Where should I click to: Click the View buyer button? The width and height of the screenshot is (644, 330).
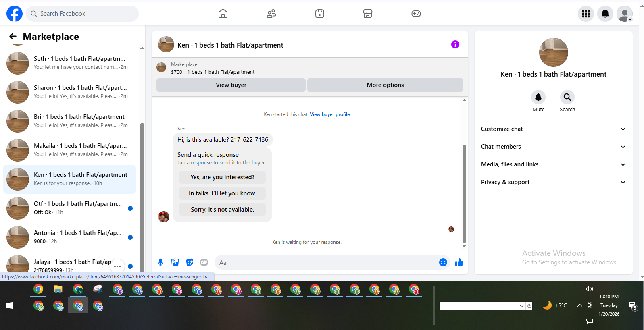pos(231,85)
